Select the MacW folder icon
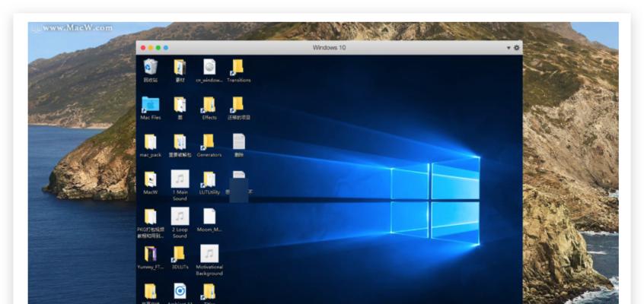 [x=150, y=182]
